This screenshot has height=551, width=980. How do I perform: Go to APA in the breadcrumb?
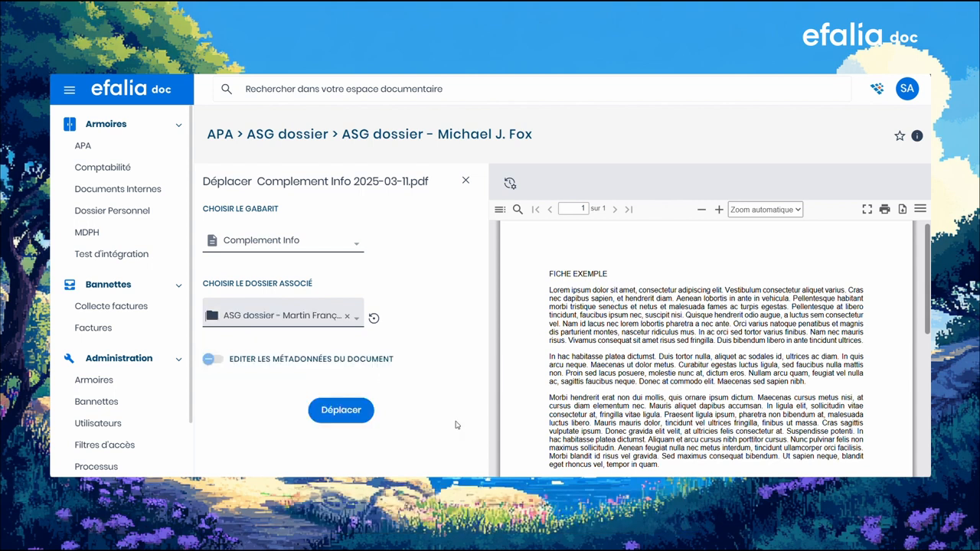click(220, 134)
